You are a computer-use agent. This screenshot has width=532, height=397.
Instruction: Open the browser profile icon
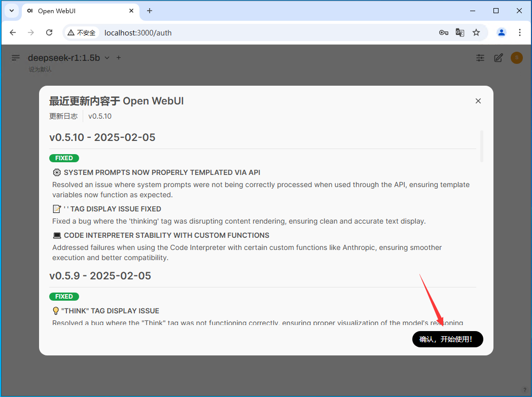[502, 32]
